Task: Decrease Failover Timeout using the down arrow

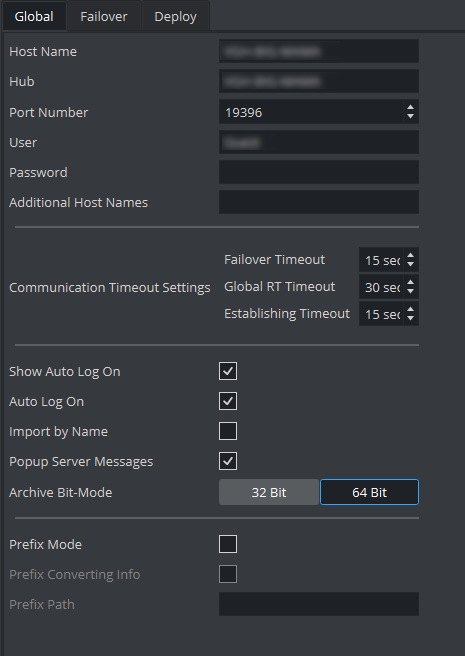Action: pyautogui.click(x=410, y=264)
